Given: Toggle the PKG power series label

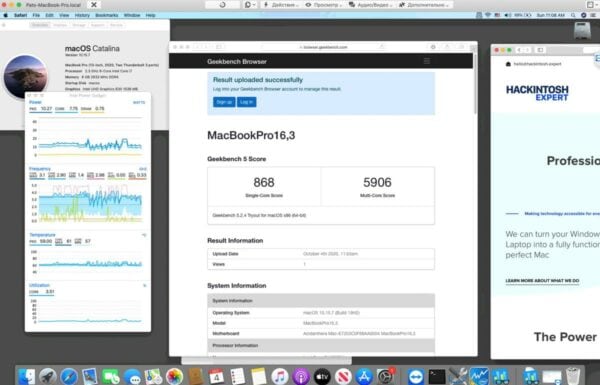Looking at the screenshot, I should coord(33,109).
